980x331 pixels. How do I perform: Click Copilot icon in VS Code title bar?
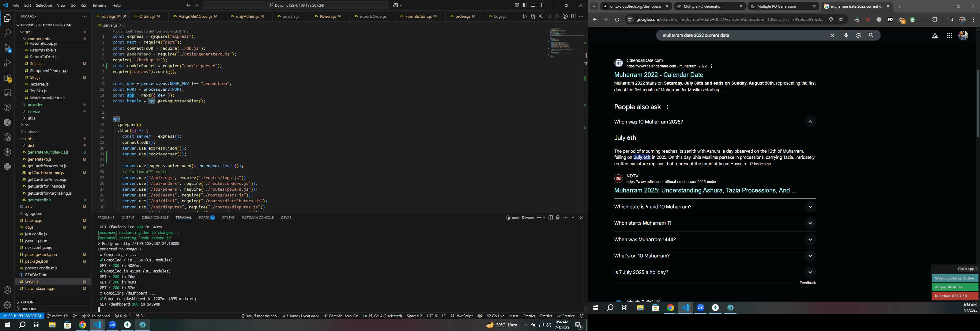(x=396, y=5)
